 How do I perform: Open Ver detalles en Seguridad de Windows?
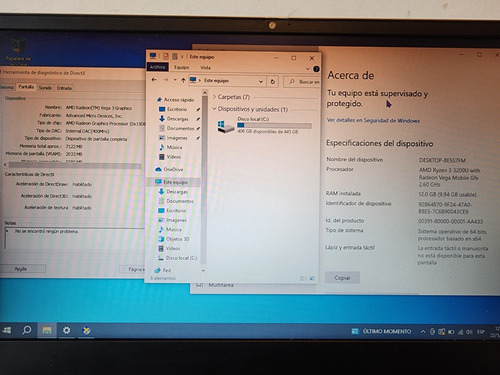point(373,120)
